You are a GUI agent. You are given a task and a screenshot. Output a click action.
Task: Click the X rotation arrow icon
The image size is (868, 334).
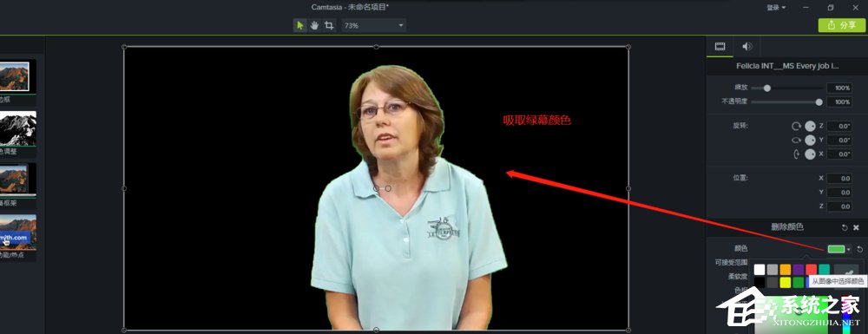click(797, 154)
